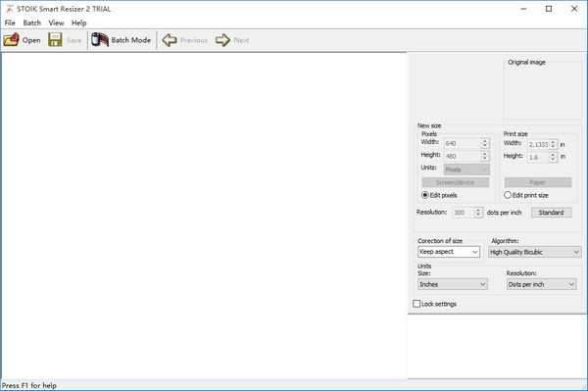This screenshot has width=588, height=391.
Task: Click the Open folder icon
Action: click(11, 40)
